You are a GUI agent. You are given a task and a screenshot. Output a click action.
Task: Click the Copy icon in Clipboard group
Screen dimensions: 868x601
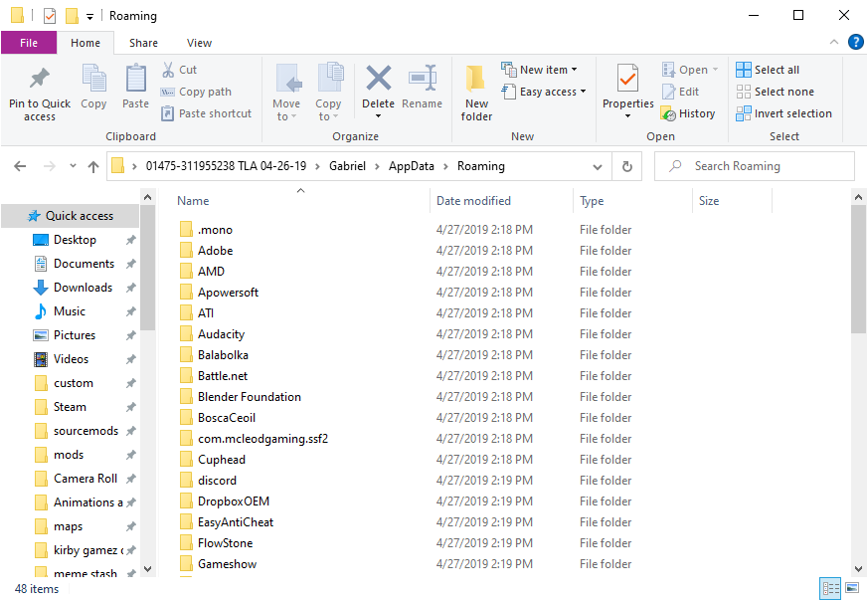tap(93, 78)
